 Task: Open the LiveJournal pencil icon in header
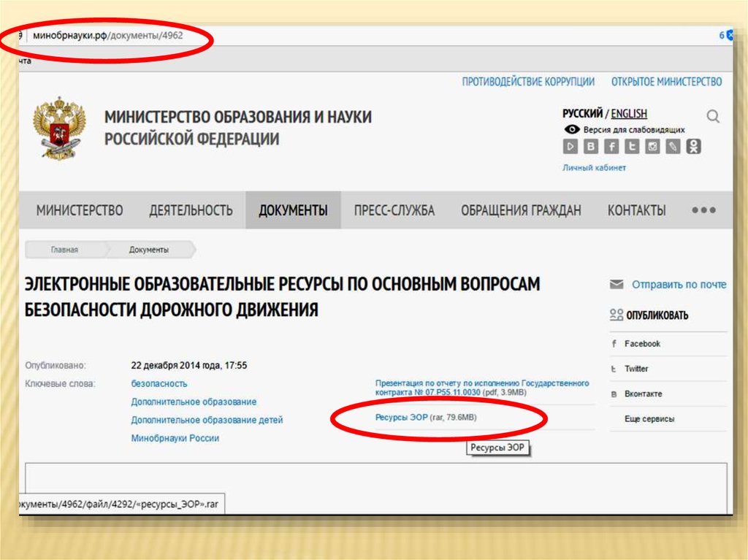673,146
